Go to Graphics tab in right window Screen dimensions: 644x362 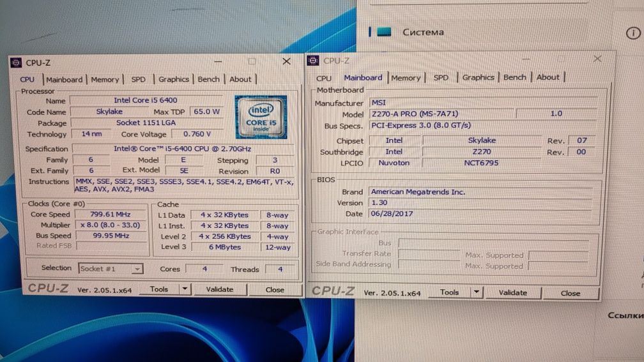click(x=478, y=77)
